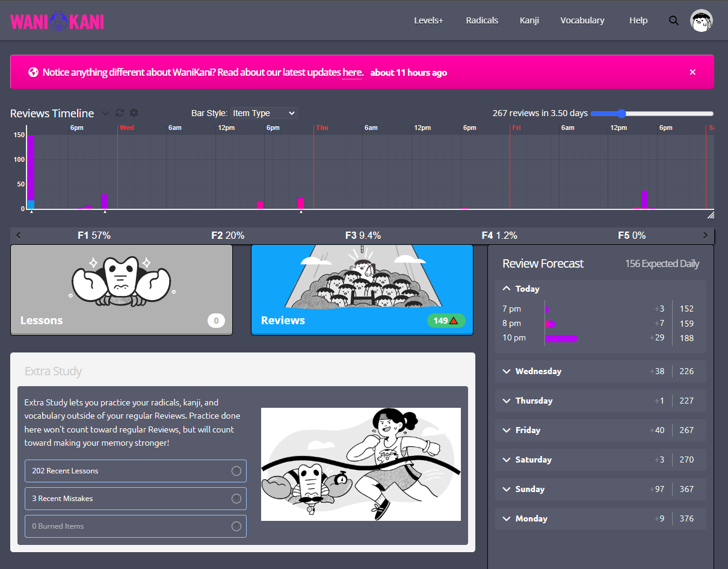Click the red warning triangle on Reviews count
Image resolution: width=728 pixels, height=569 pixels.
coord(454,321)
